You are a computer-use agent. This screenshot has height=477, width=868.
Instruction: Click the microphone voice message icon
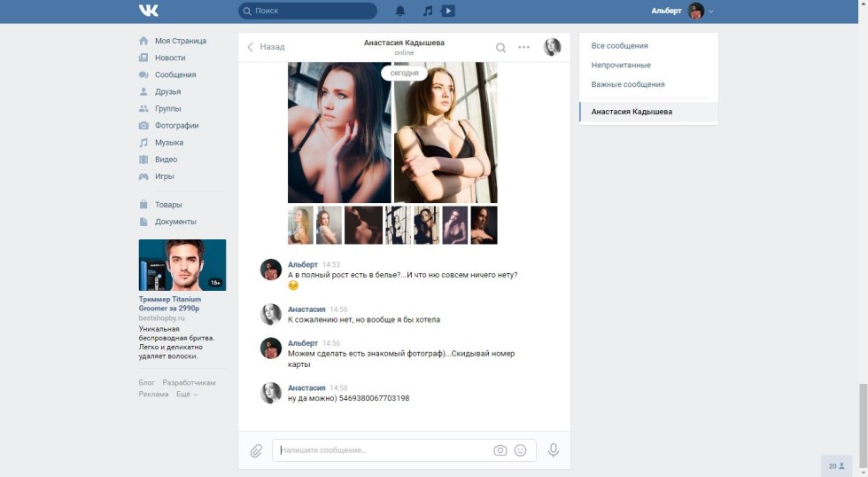pos(554,450)
